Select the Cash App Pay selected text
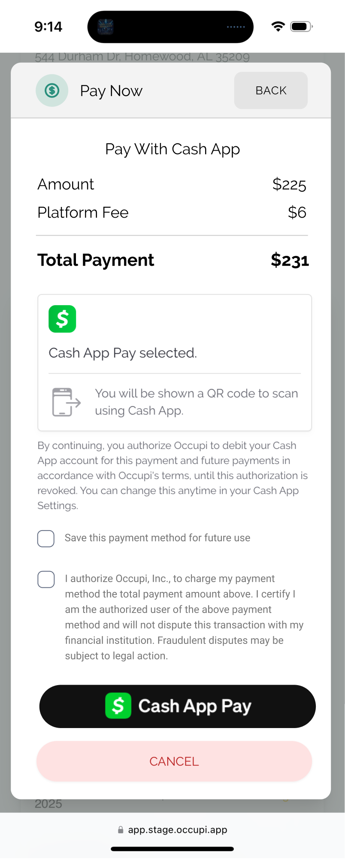The width and height of the screenshot is (345, 868). tap(123, 353)
